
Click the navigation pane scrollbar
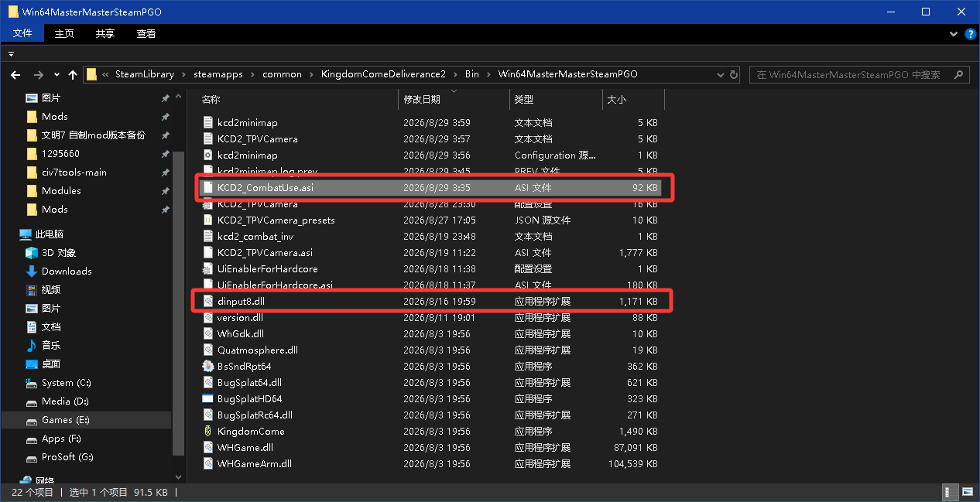click(x=179, y=302)
